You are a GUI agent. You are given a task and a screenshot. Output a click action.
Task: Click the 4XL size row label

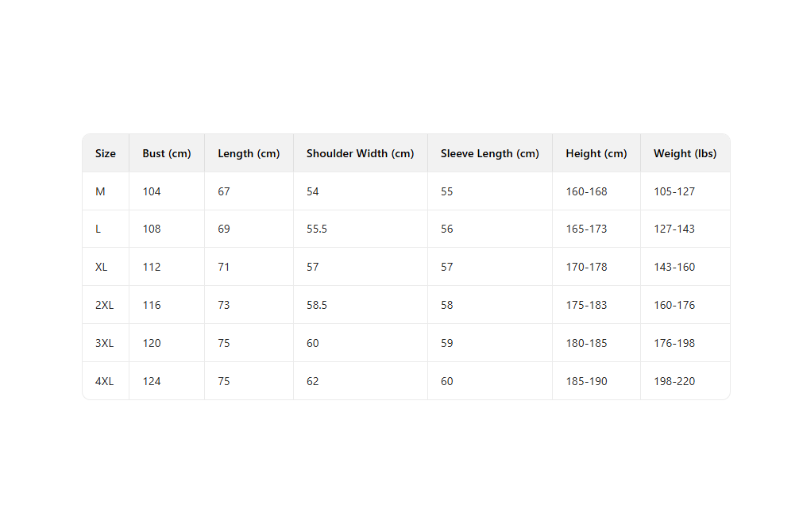[x=104, y=381]
